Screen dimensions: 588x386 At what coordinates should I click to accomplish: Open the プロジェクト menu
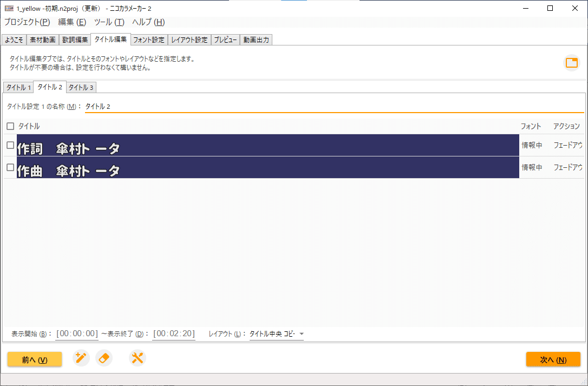coord(26,22)
